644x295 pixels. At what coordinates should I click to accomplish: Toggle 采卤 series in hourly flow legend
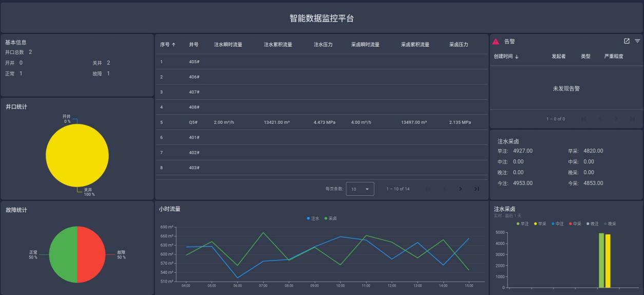tap(330, 218)
